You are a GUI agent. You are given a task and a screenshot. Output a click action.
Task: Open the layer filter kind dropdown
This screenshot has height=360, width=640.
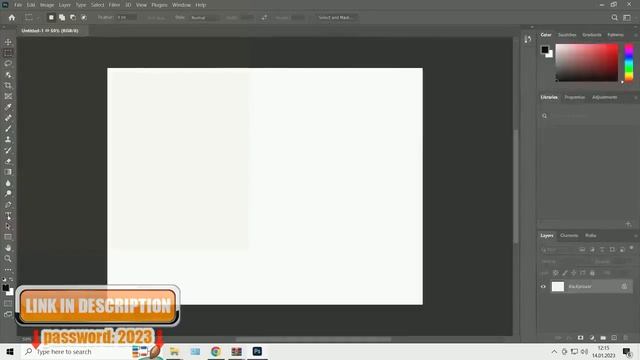click(x=557, y=249)
